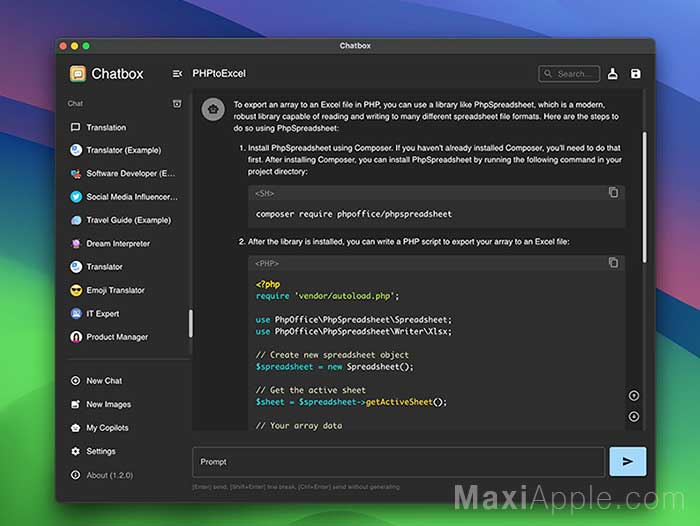
Task: Click the scroll-to-top arrow circle icon
Action: click(x=633, y=396)
